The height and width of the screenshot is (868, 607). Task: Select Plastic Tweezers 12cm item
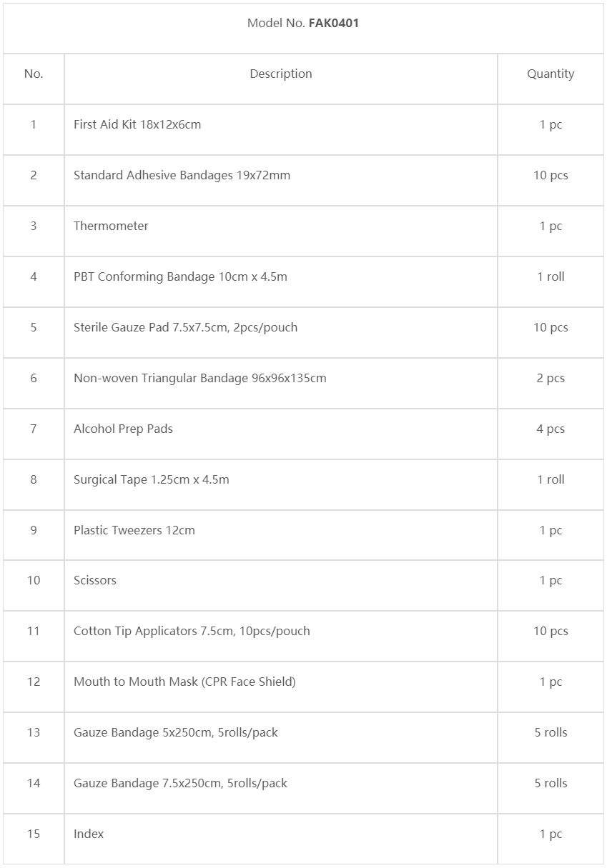coord(134,530)
